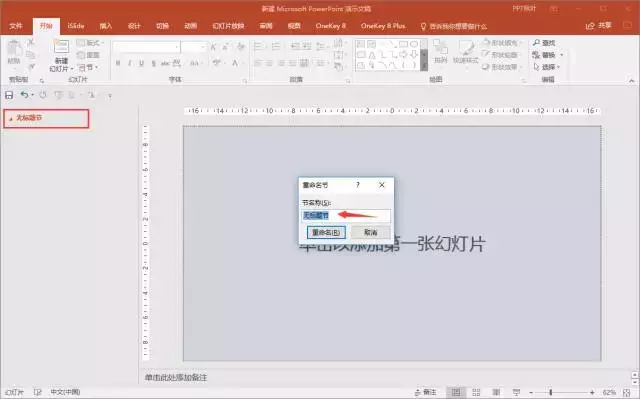The width and height of the screenshot is (640, 399).
Task: Collapse the untitled section (无标题节) triangle
Action: point(11,118)
